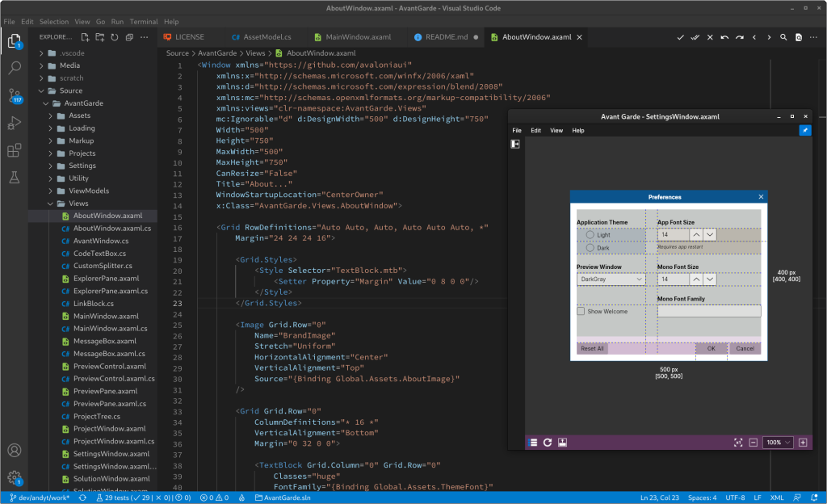
Task: Click the single checkmark editor action
Action: coord(680,37)
